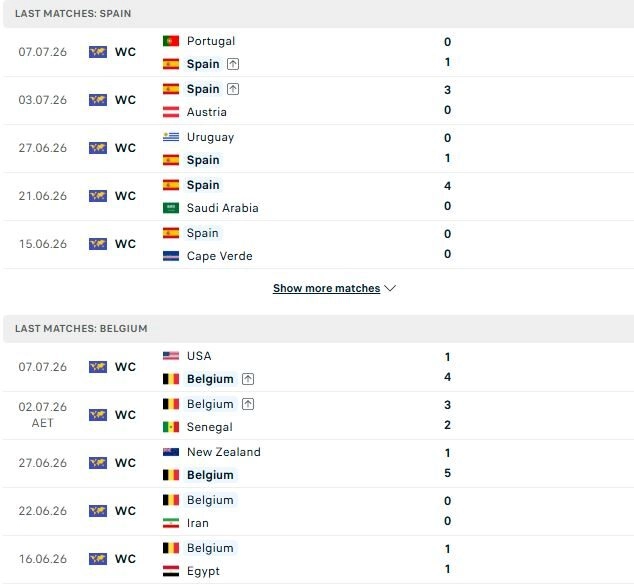Click the chevron next to Show more matches

(x=390, y=288)
